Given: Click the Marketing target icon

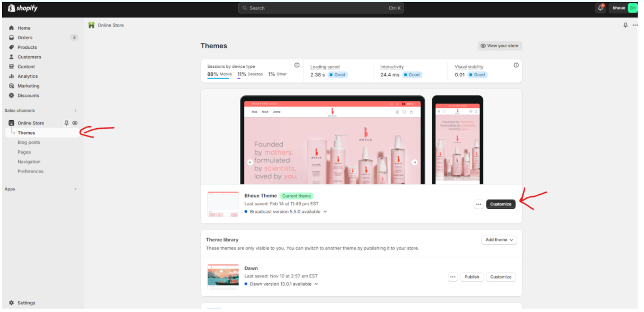Looking at the screenshot, I should (x=11, y=86).
